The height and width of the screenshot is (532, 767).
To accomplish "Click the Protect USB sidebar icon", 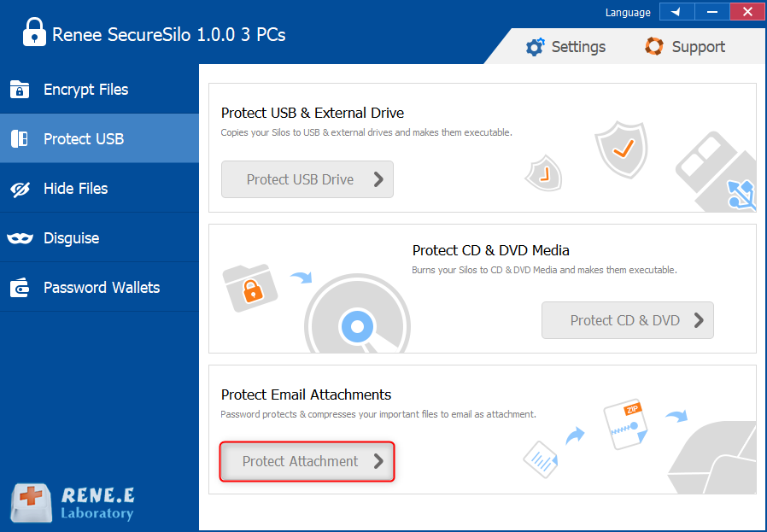I will 20,139.
